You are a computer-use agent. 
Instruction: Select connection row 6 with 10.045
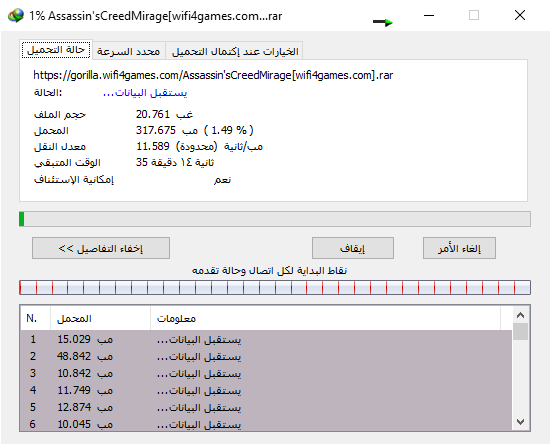(266, 424)
